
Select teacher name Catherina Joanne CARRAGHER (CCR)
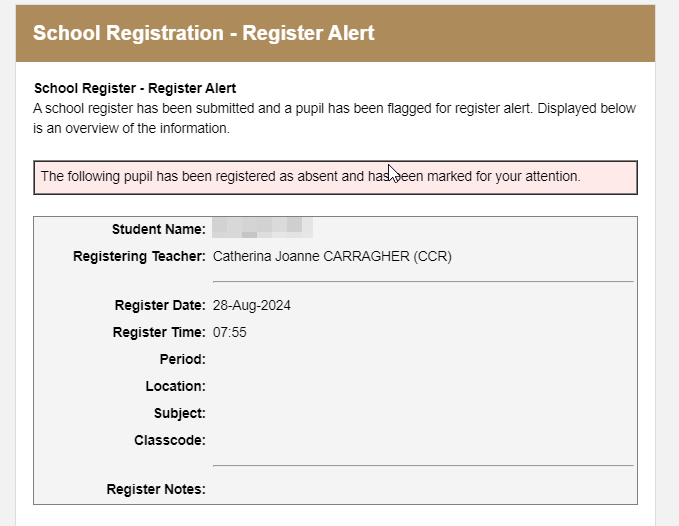(x=332, y=257)
